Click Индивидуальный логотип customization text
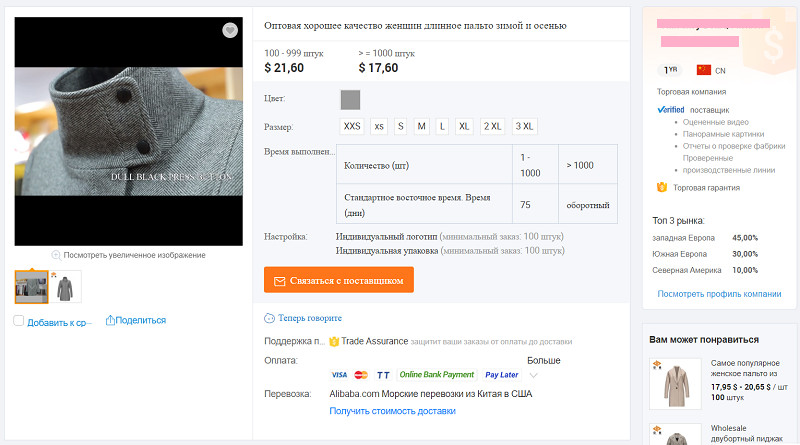The height and width of the screenshot is (445, 800). click(x=386, y=237)
